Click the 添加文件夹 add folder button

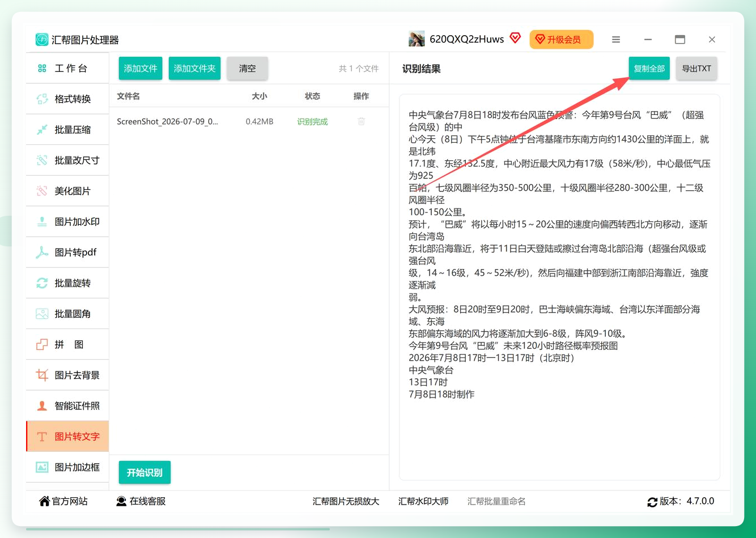point(194,69)
